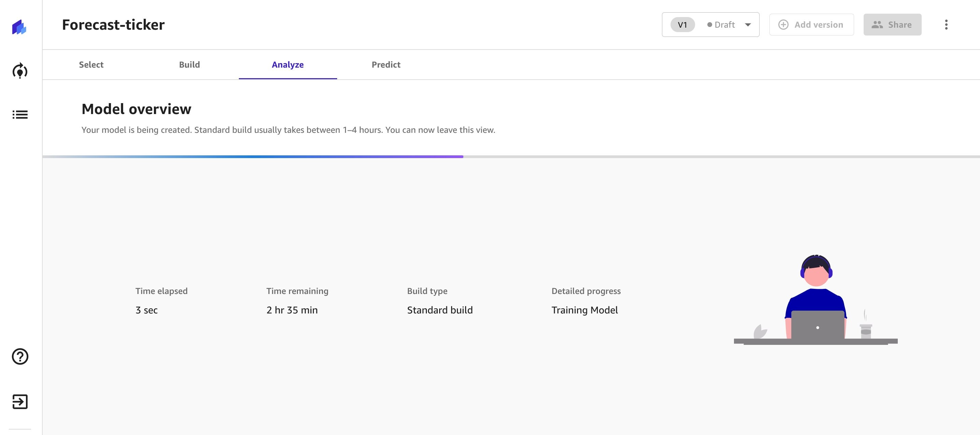Click the V1 version badge
The width and height of the screenshot is (980, 435).
point(682,25)
